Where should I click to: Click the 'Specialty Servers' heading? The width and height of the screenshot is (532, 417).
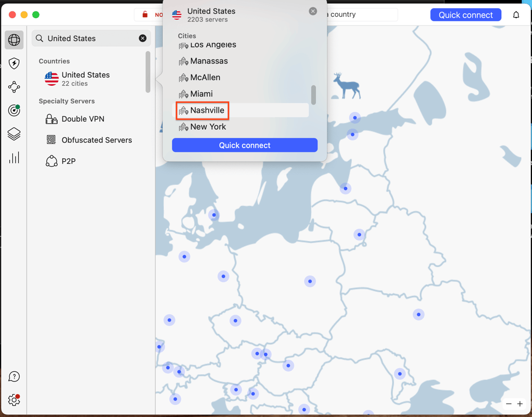[66, 101]
